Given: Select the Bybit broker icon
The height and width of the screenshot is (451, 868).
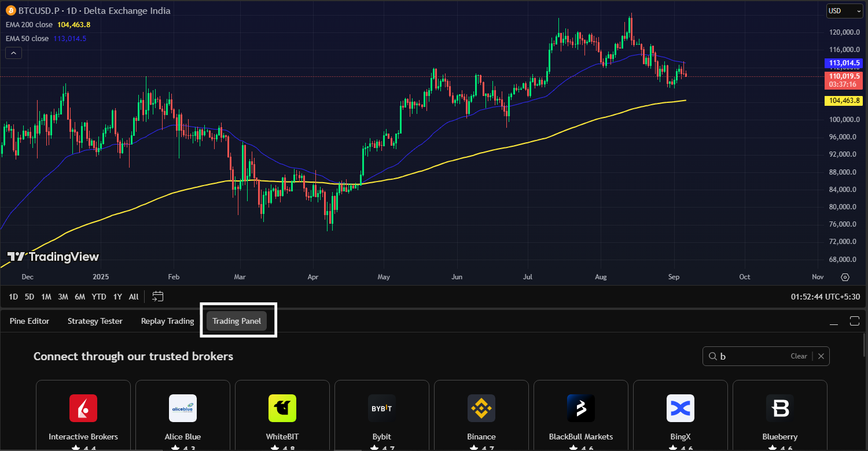Looking at the screenshot, I should (381, 408).
